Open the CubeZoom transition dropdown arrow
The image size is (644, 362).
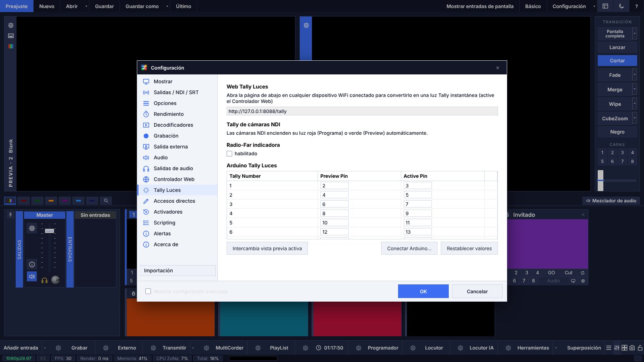pos(635,118)
